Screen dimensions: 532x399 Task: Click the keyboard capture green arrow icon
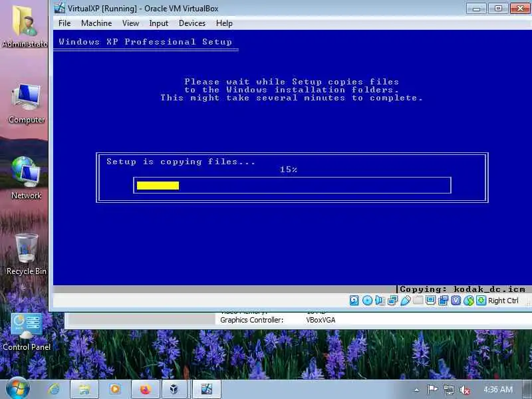tap(481, 301)
